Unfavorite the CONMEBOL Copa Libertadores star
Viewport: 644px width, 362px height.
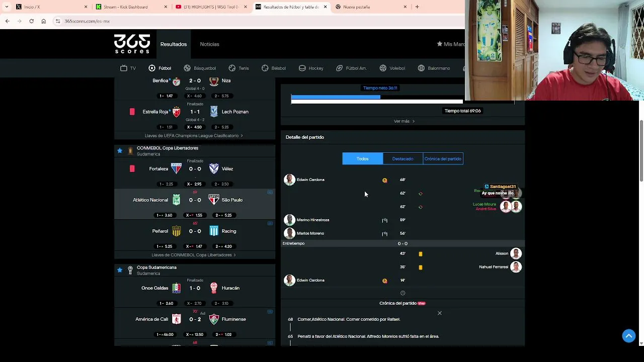point(120,150)
